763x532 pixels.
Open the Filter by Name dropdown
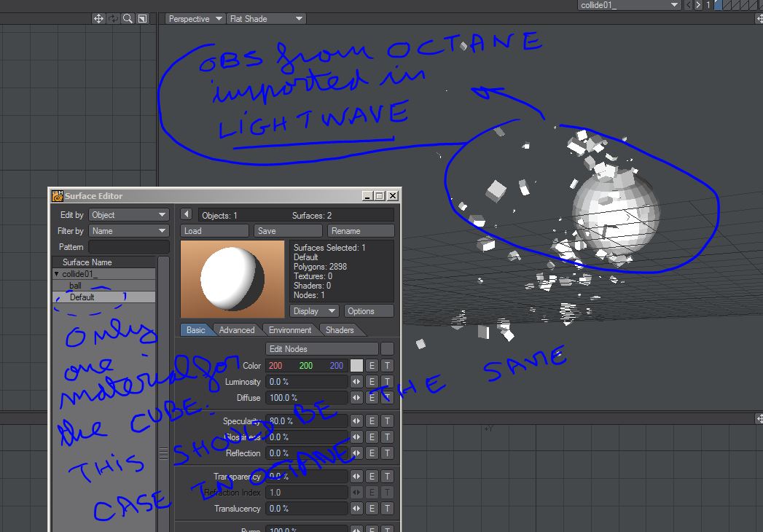(x=129, y=231)
